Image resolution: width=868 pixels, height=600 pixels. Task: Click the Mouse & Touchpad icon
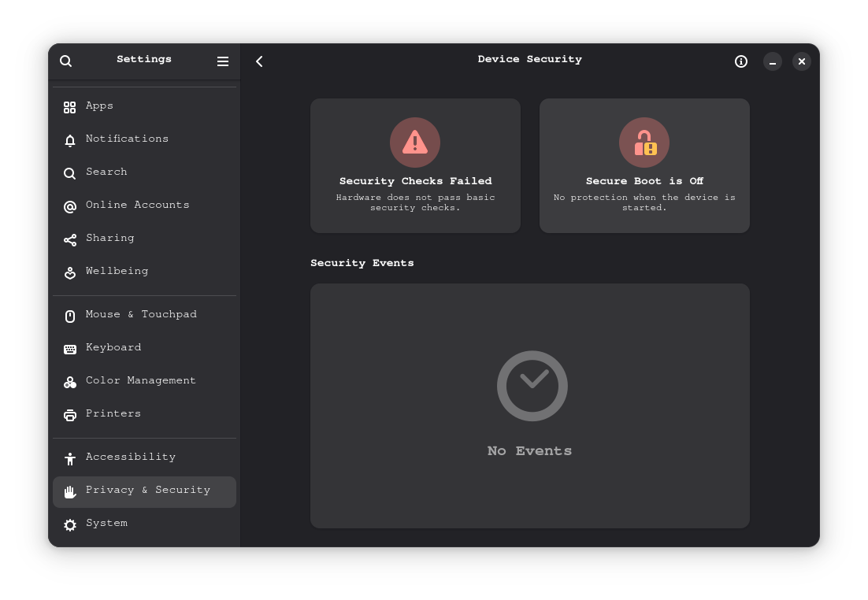point(70,316)
